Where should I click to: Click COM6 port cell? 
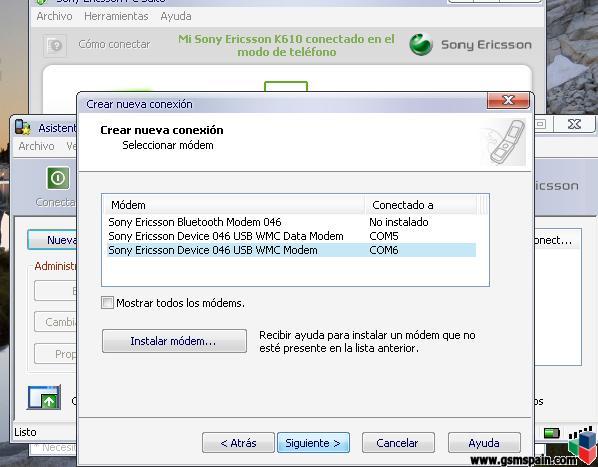point(384,250)
